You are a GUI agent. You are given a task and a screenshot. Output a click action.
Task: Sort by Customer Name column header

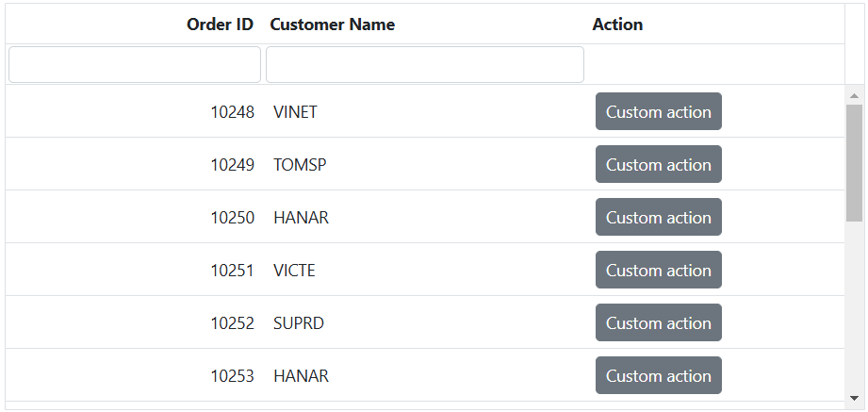[332, 25]
